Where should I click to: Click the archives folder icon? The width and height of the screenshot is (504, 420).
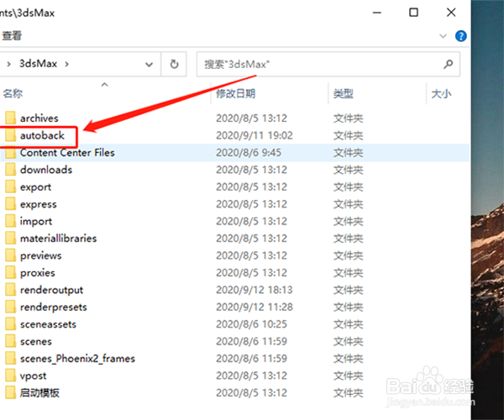click(x=10, y=118)
